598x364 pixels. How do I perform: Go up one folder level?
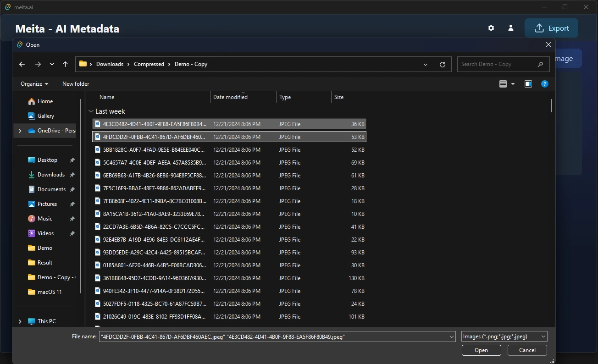[65, 64]
